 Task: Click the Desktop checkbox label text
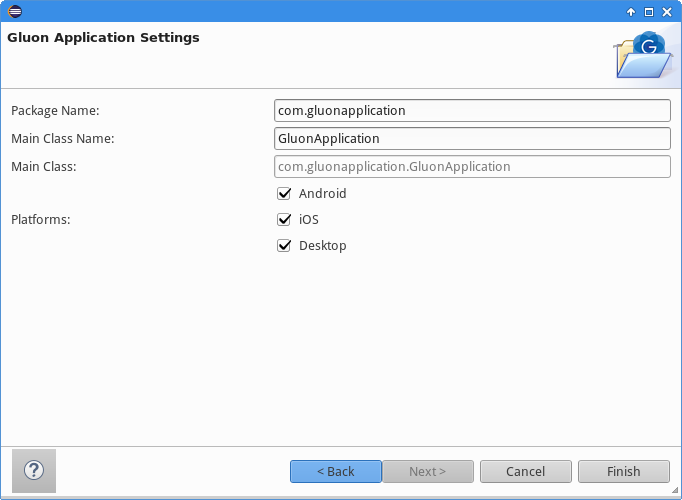323,246
